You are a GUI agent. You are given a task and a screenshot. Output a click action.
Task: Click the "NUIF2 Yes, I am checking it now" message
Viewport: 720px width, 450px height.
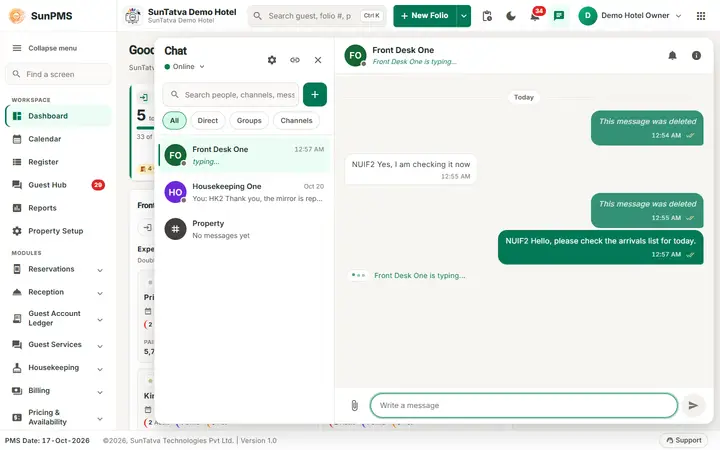(411, 169)
